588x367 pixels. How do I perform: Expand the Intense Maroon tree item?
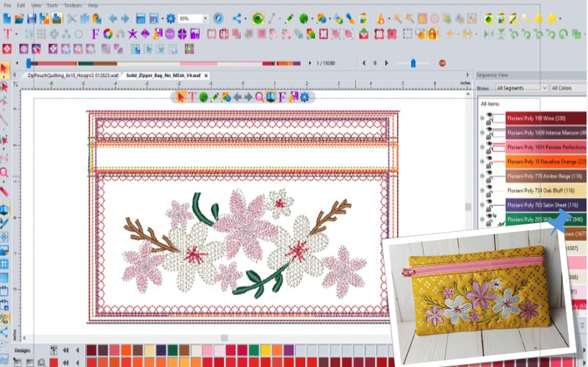482,132
